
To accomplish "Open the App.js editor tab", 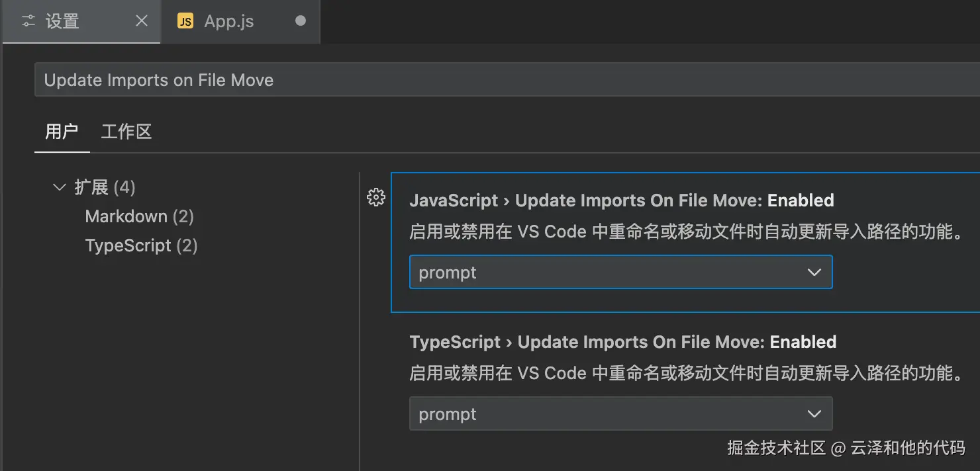I will (229, 21).
